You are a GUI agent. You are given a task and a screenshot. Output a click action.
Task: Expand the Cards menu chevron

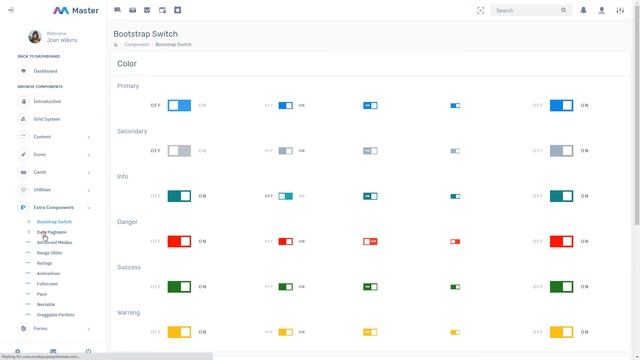tap(89, 173)
